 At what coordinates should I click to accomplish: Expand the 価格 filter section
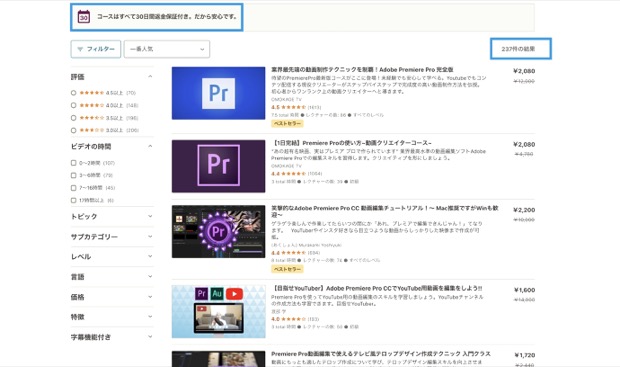pos(112,297)
